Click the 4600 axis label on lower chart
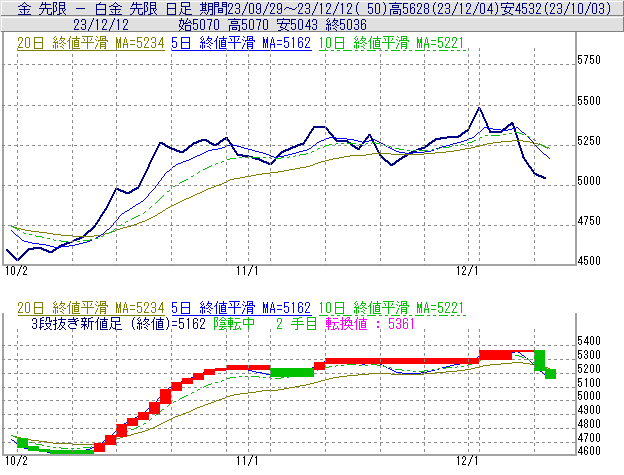The height and width of the screenshot is (475, 624). 589,451
